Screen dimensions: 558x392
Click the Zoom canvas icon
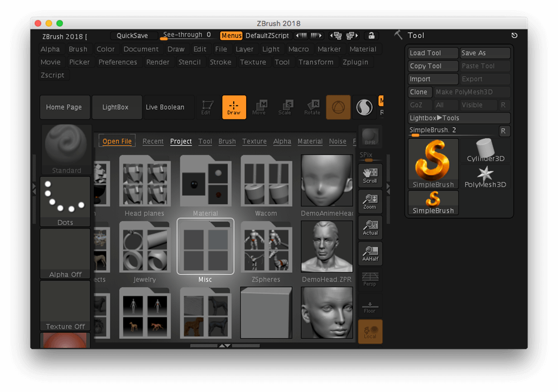370,202
